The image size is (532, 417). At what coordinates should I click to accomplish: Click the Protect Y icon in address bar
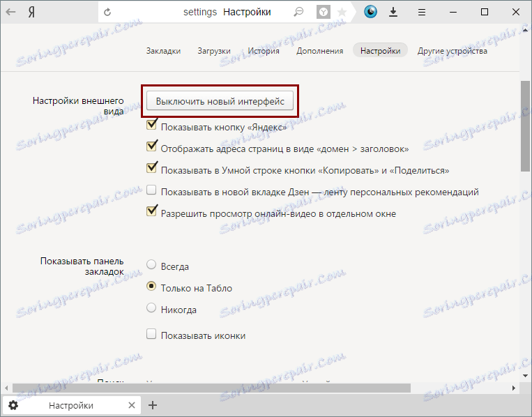pyautogui.click(x=324, y=13)
